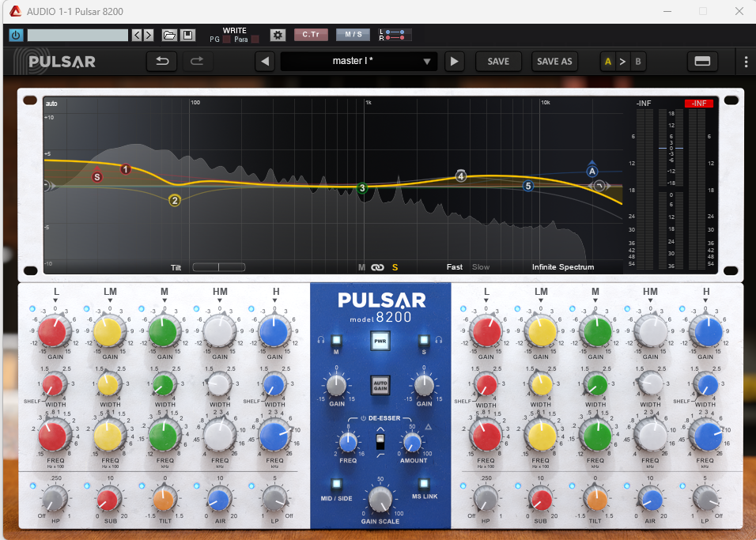Toggle the AUTO GAIN button
Screen dimensions: 756x540
pyautogui.click(x=380, y=386)
